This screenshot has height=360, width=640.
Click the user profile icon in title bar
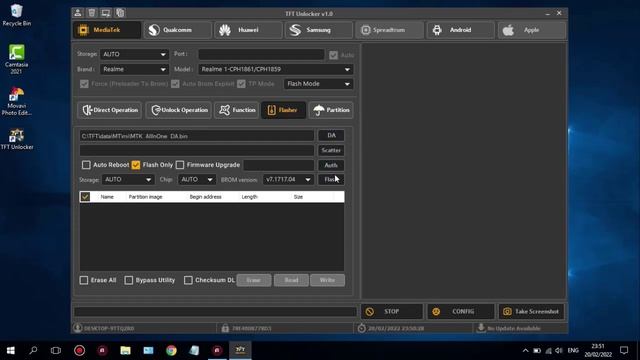tap(78, 13)
